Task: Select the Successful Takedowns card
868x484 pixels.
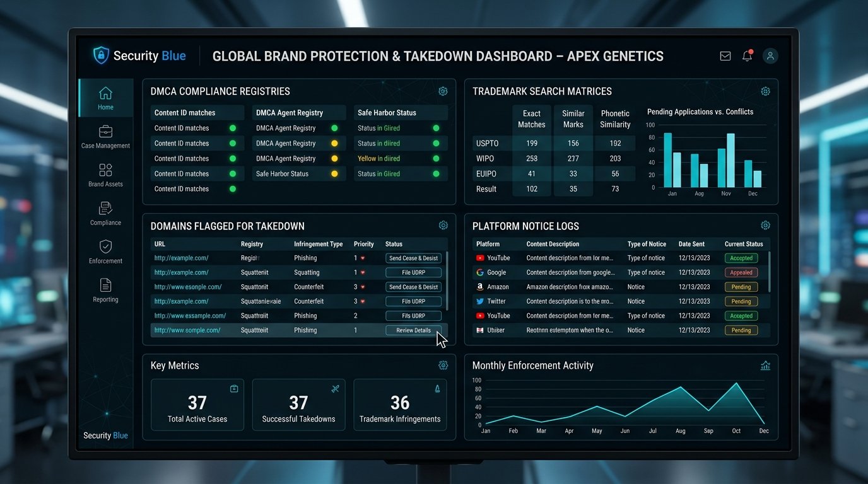Action: [298, 405]
